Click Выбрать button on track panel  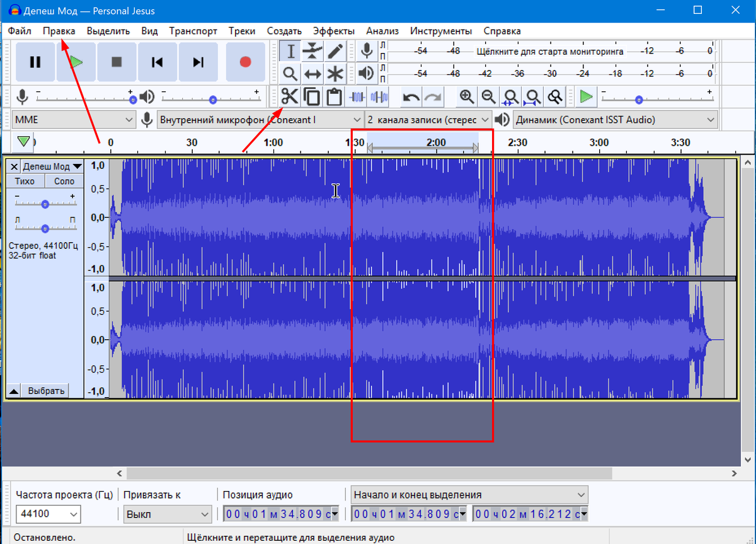(x=46, y=391)
